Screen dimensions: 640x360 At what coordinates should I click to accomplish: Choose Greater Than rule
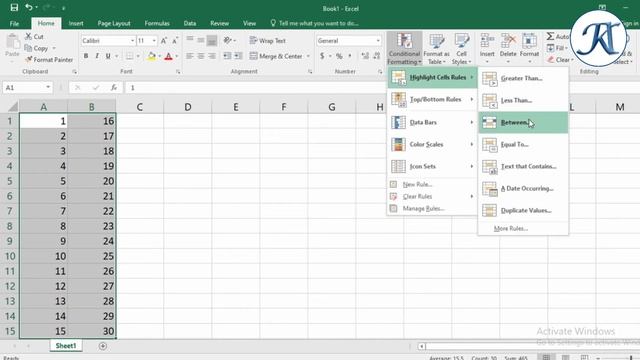(x=523, y=78)
